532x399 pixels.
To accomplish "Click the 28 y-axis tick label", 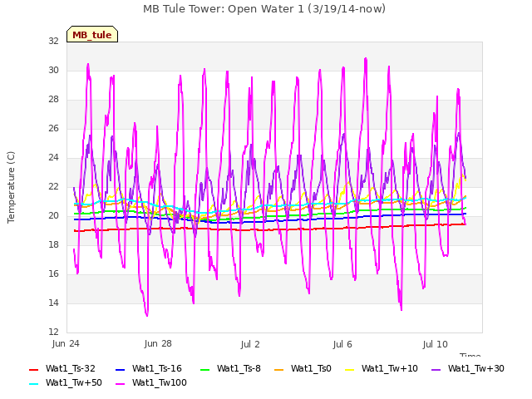I will [x=53, y=100].
